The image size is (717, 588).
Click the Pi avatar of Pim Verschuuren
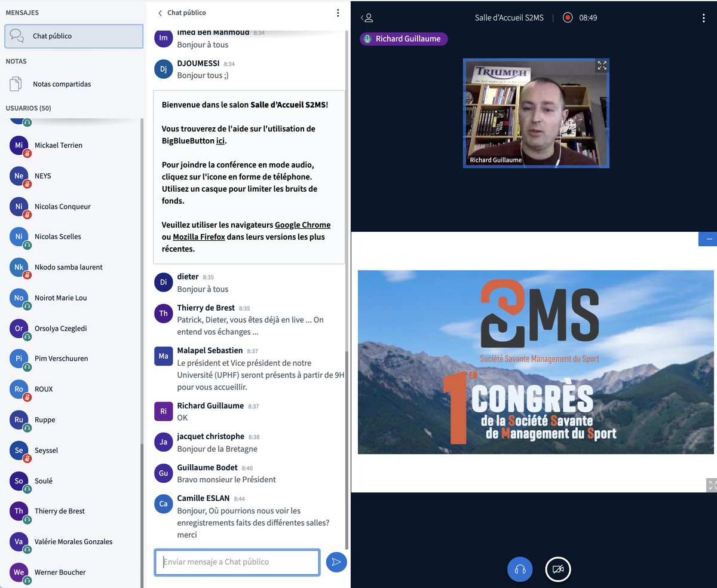coord(19,359)
